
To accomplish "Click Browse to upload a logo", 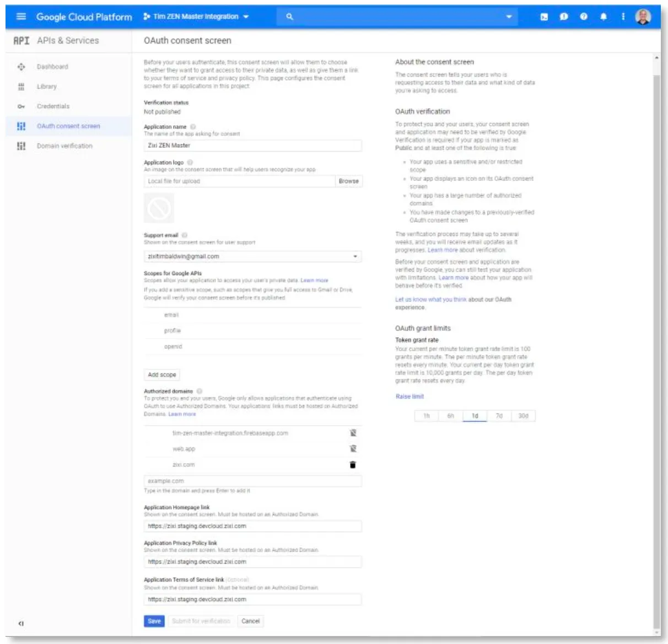I will click(349, 181).
